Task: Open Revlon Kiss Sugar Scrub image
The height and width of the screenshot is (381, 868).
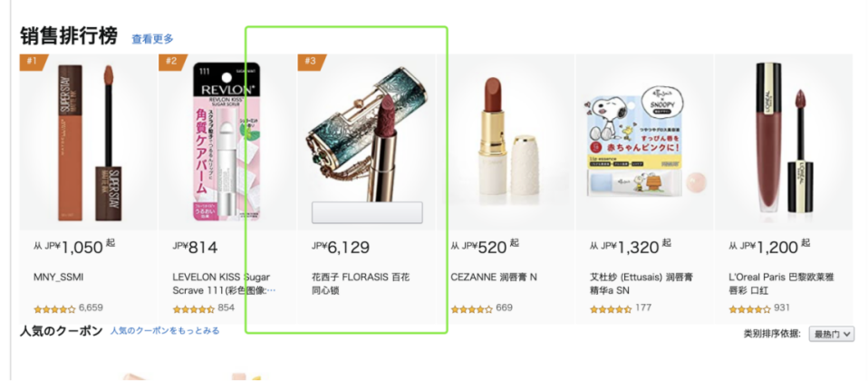Action: point(227,142)
